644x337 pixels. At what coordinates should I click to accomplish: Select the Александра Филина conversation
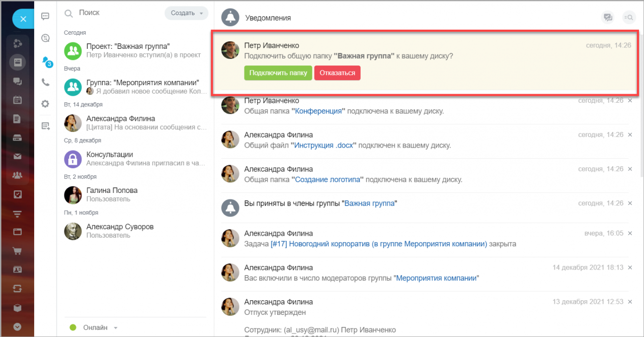point(136,123)
